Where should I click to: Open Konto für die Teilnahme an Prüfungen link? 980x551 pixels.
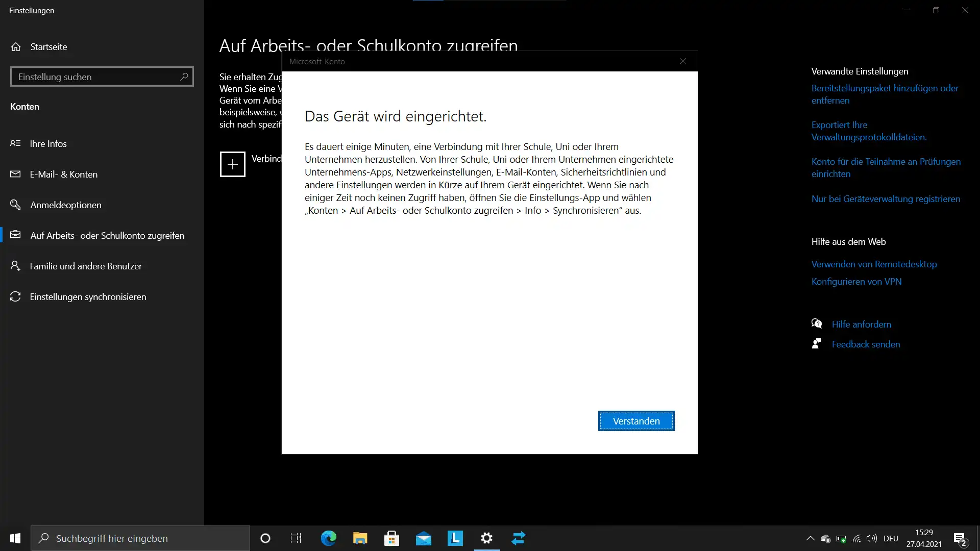(x=886, y=168)
